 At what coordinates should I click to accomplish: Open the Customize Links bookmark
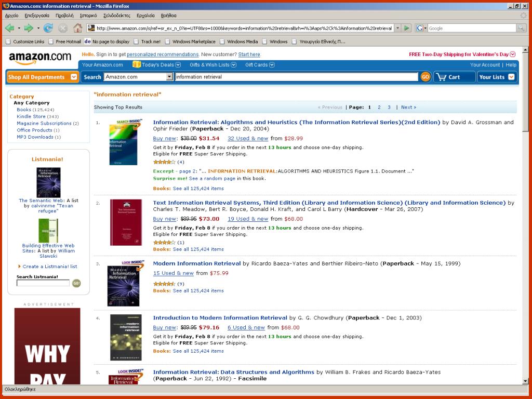click(25, 42)
